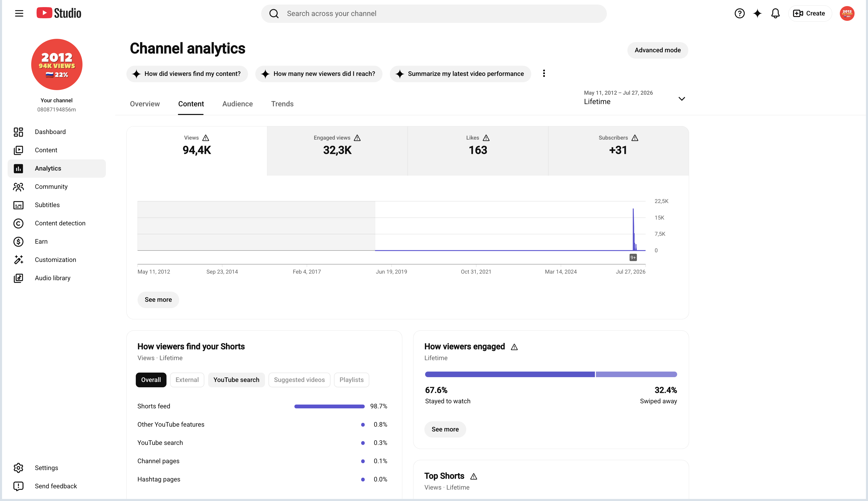This screenshot has width=868, height=501.
Task: Click the Stayed to watch bar segment
Action: pyautogui.click(x=510, y=374)
